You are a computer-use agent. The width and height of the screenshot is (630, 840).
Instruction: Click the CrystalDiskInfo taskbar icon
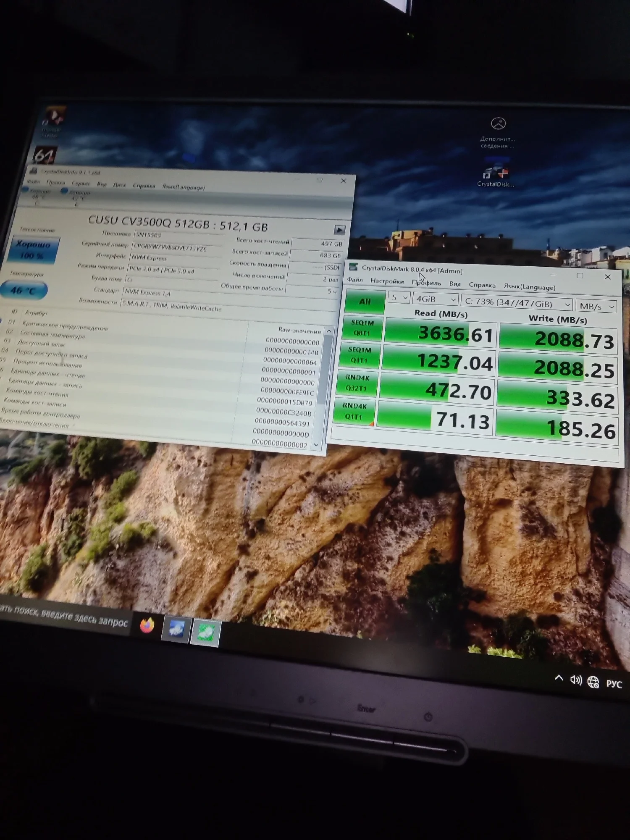176,630
